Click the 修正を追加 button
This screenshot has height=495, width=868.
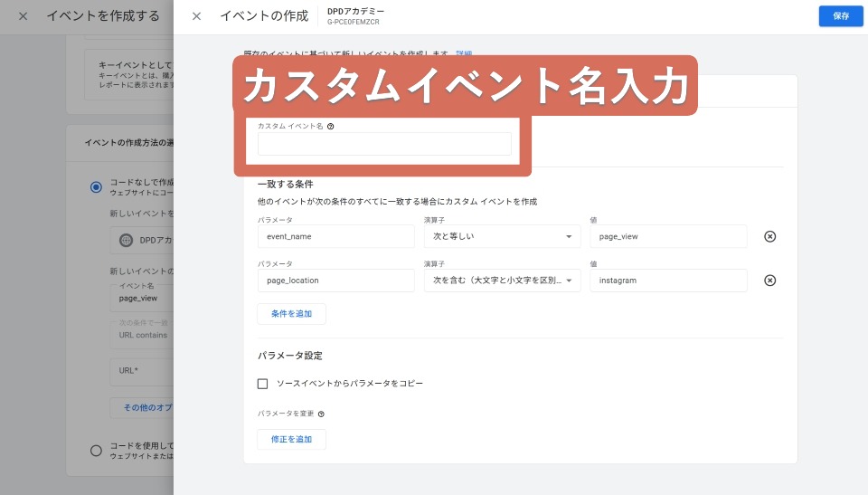(x=291, y=440)
